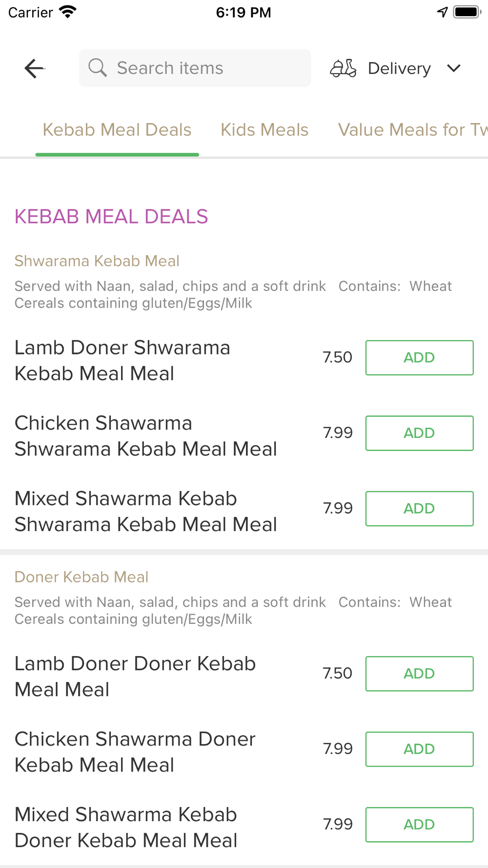Type in the Search items field
The width and height of the screenshot is (488, 868).
(205, 68)
